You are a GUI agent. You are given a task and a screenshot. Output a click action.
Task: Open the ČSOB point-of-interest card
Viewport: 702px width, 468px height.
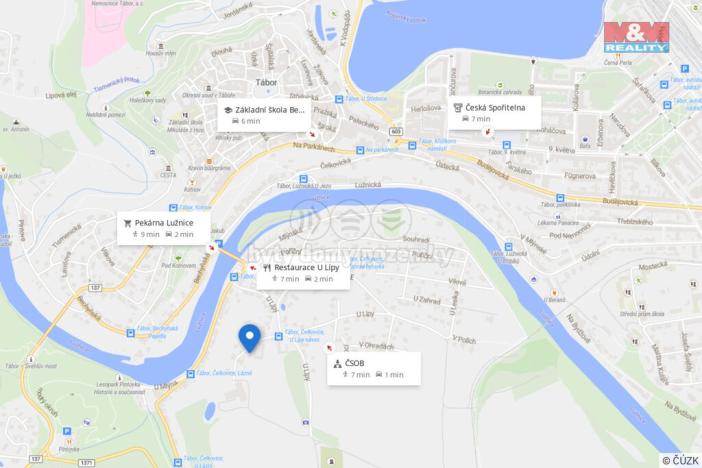click(x=374, y=368)
